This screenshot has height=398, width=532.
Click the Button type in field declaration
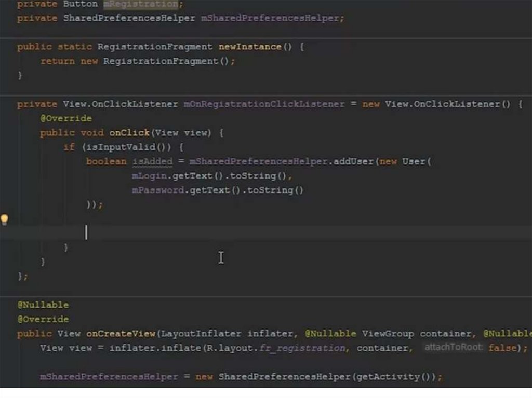(x=81, y=4)
